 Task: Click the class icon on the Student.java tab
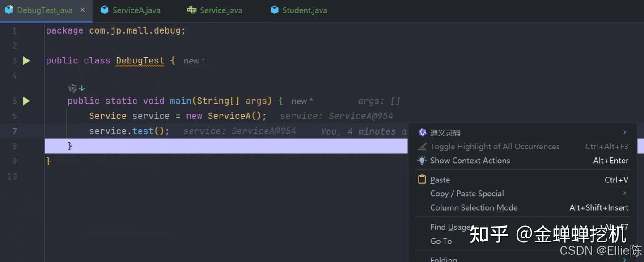point(274,9)
